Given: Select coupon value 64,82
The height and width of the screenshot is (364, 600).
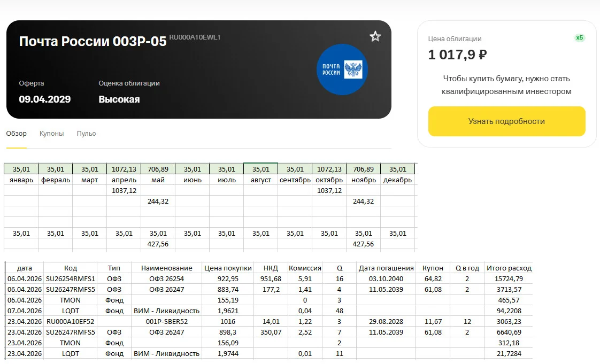Looking at the screenshot, I should click(x=433, y=278).
